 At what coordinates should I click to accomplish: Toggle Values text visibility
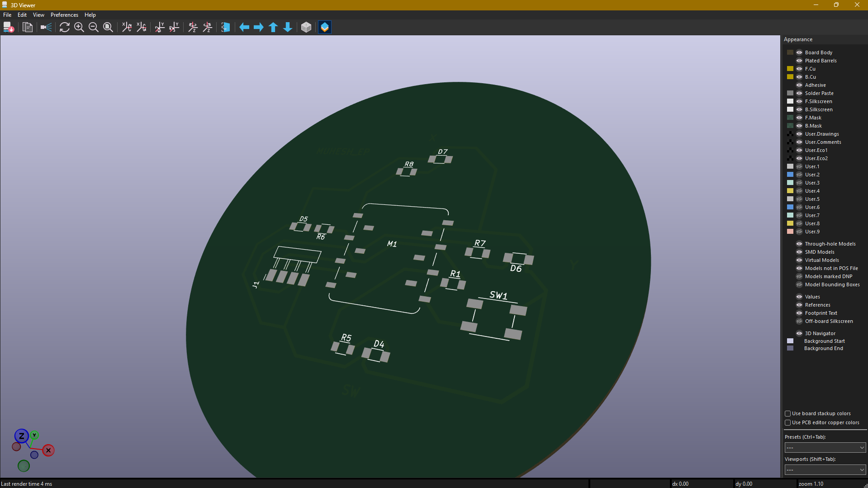799,297
